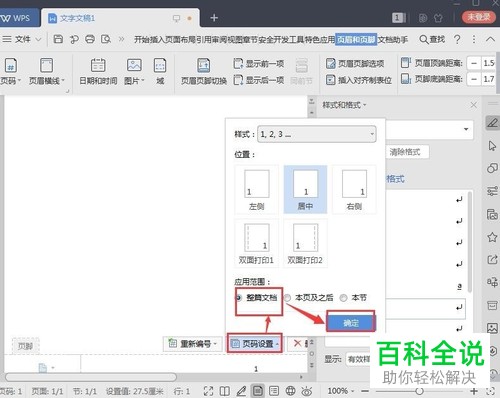Click the eye protection mode icon

(307, 391)
